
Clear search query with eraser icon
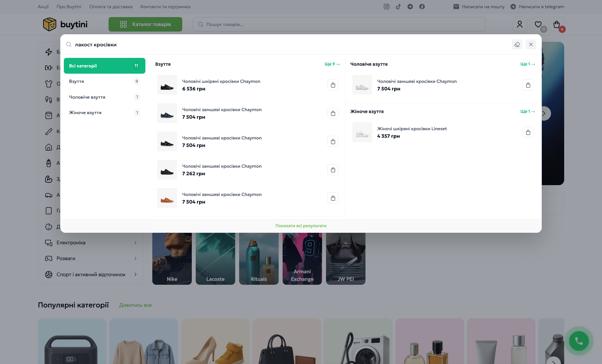pos(517,44)
